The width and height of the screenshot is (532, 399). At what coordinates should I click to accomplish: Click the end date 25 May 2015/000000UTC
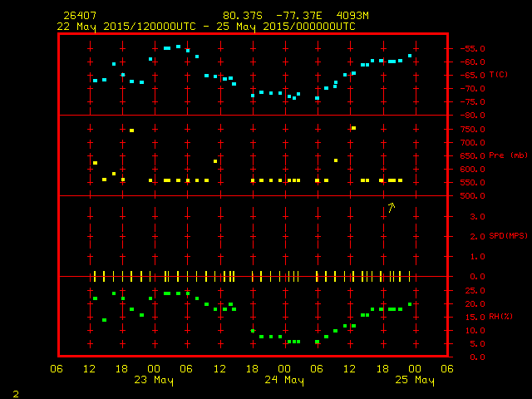(286, 27)
